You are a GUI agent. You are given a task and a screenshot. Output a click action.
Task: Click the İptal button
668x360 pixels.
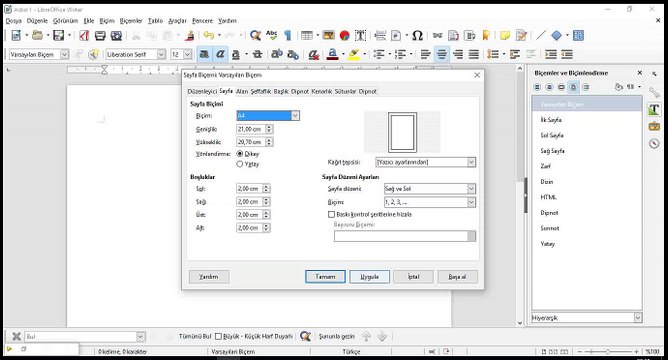(x=414, y=277)
